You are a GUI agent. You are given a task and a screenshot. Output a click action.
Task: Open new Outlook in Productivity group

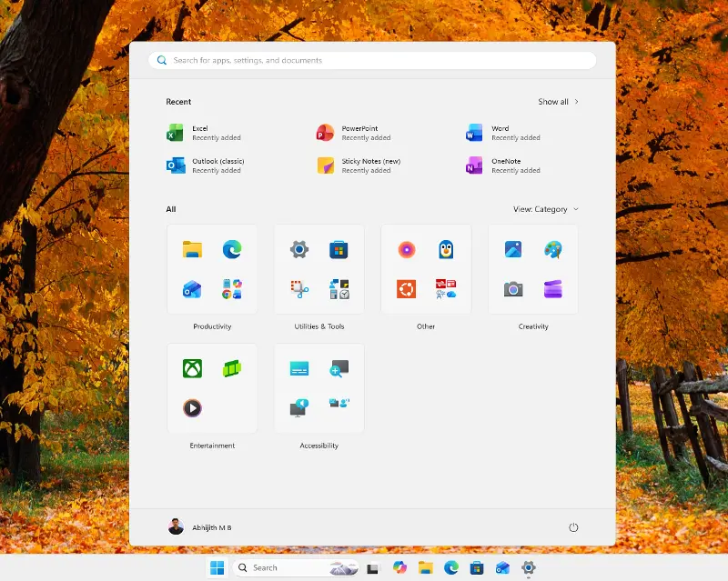[x=192, y=289]
